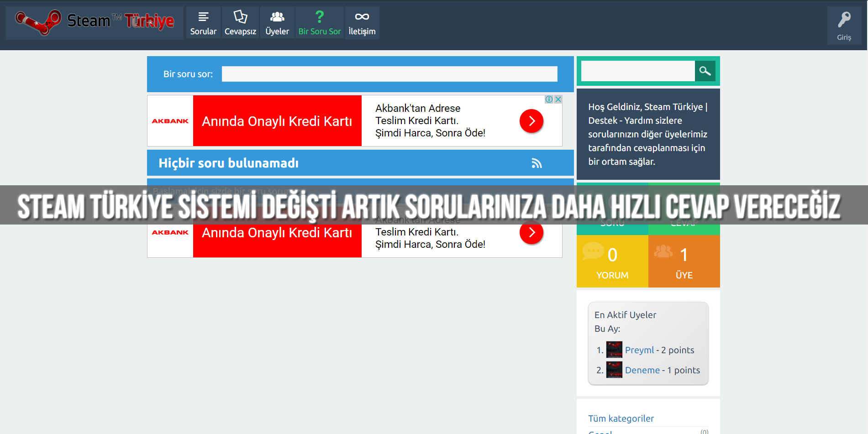Viewport: 868px width, 434px height.
Task: Open the RSS feed icon
Action: click(537, 163)
